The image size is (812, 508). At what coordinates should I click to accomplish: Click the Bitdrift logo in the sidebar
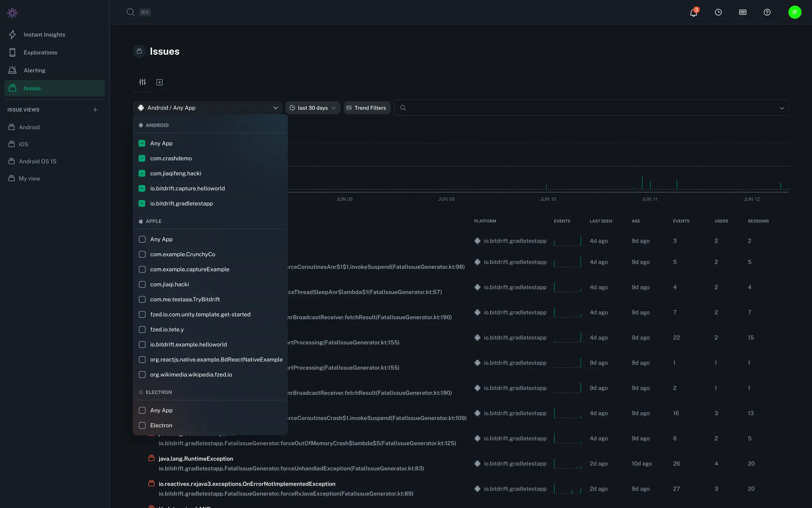pyautogui.click(x=12, y=13)
